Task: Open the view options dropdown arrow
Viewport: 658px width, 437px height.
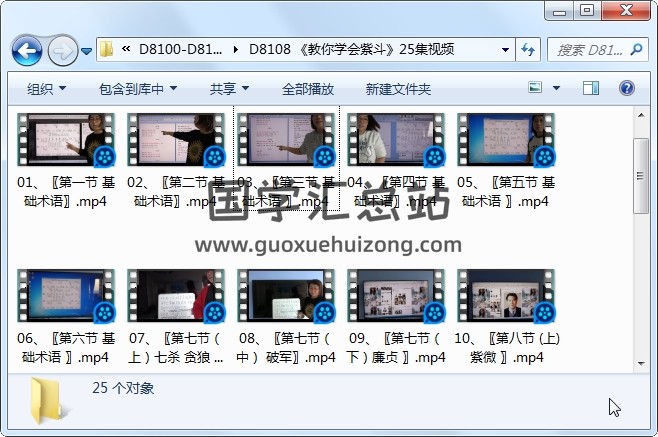Action: pyautogui.click(x=556, y=88)
